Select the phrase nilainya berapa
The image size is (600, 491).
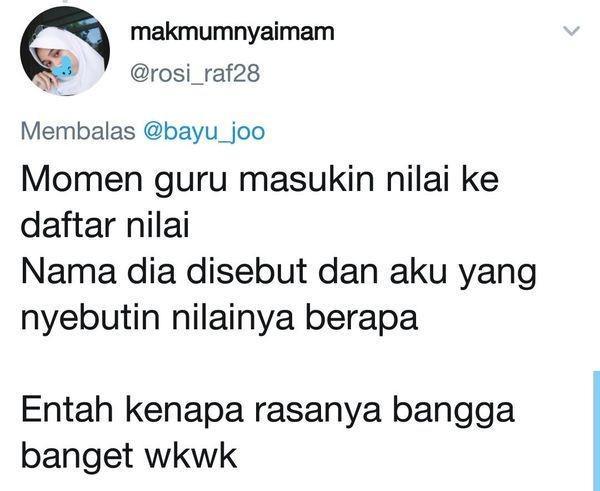tap(294, 319)
